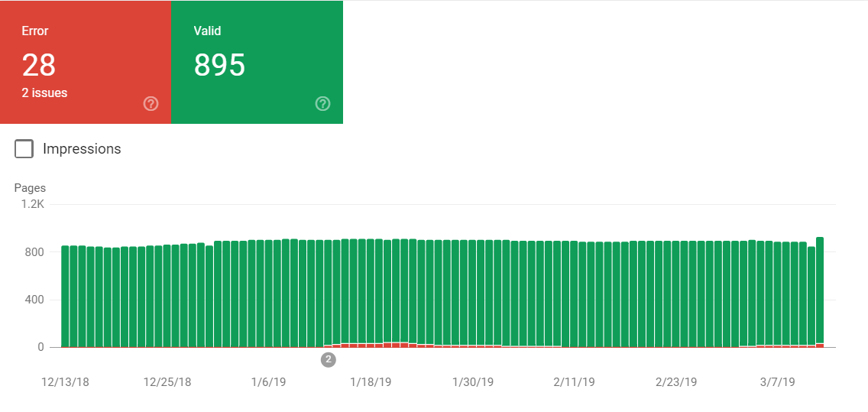Screen dimensions: 868x412
Task: Click the 12/25/18 date label
Action: point(167,382)
